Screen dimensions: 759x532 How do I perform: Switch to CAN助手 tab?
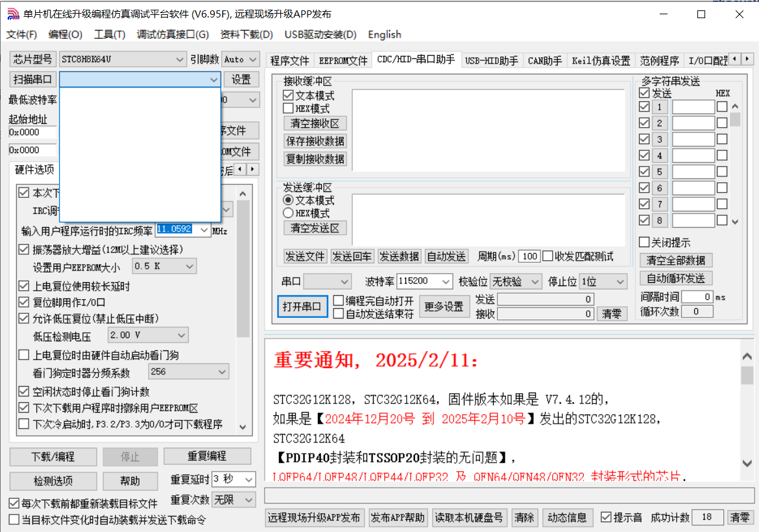544,60
